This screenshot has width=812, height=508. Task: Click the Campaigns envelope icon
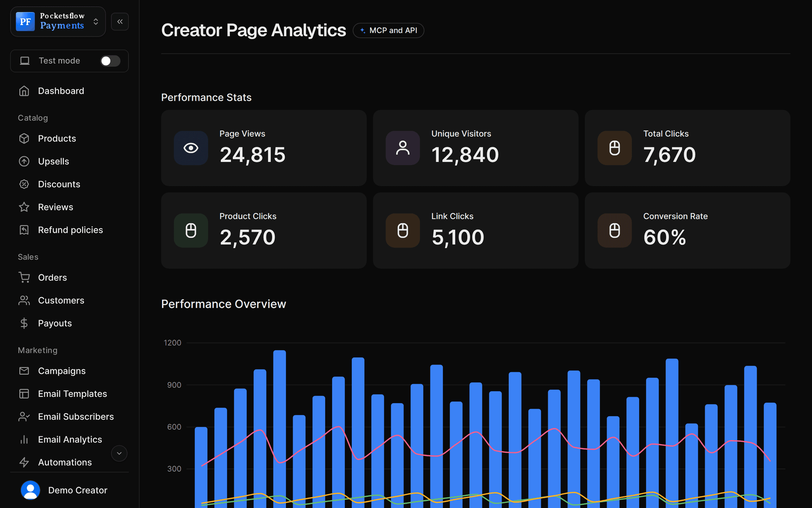[x=24, y=371]
